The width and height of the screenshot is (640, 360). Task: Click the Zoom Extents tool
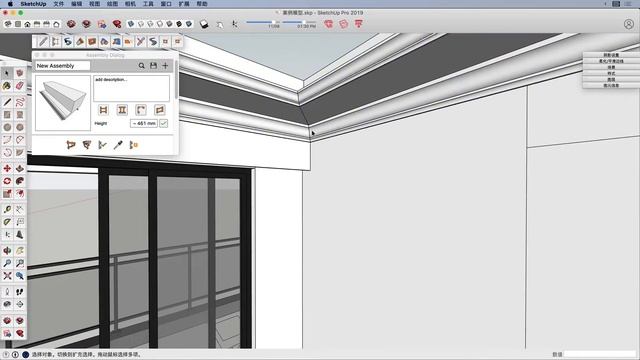pos(7,276)
